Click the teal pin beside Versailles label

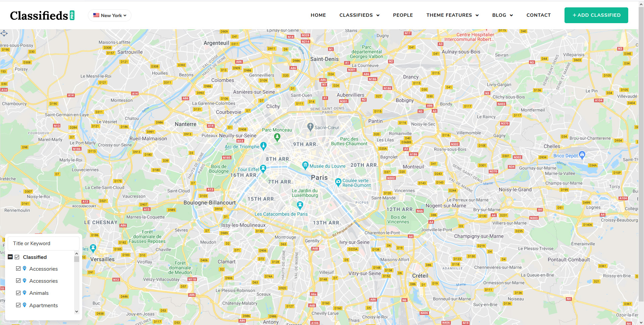pos(93,248)
